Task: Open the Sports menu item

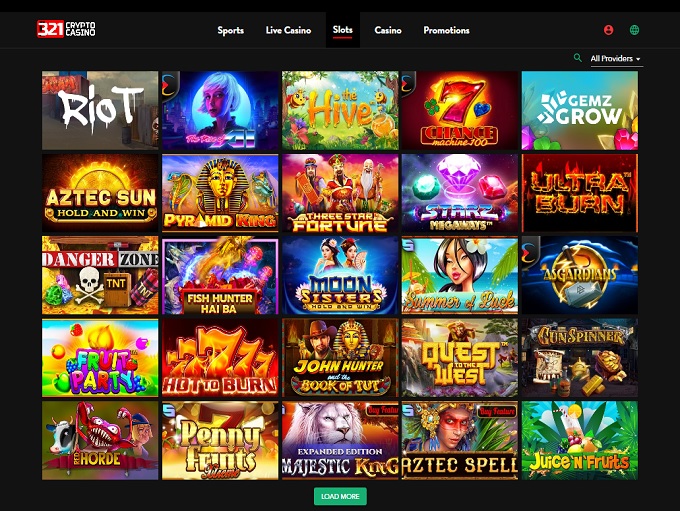Action: 231,30
